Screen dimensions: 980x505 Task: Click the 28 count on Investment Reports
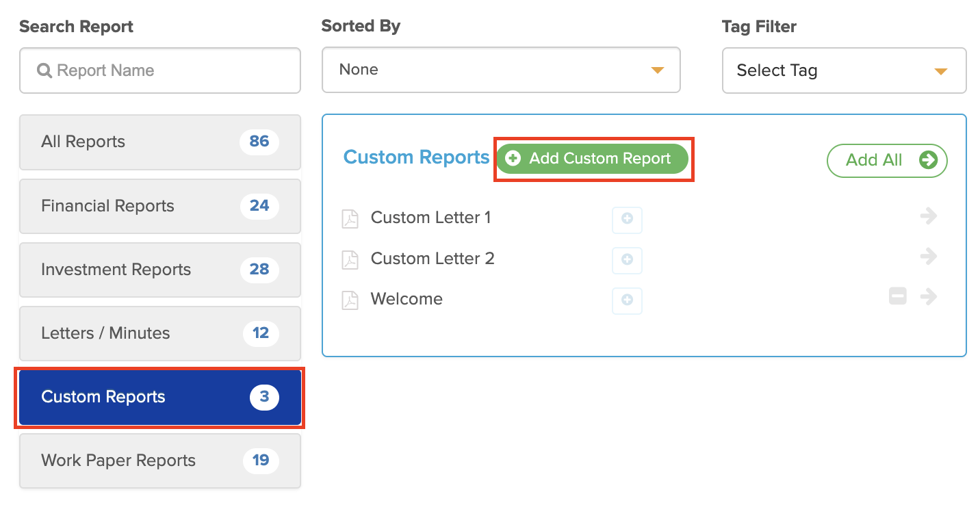coord(259,270)
